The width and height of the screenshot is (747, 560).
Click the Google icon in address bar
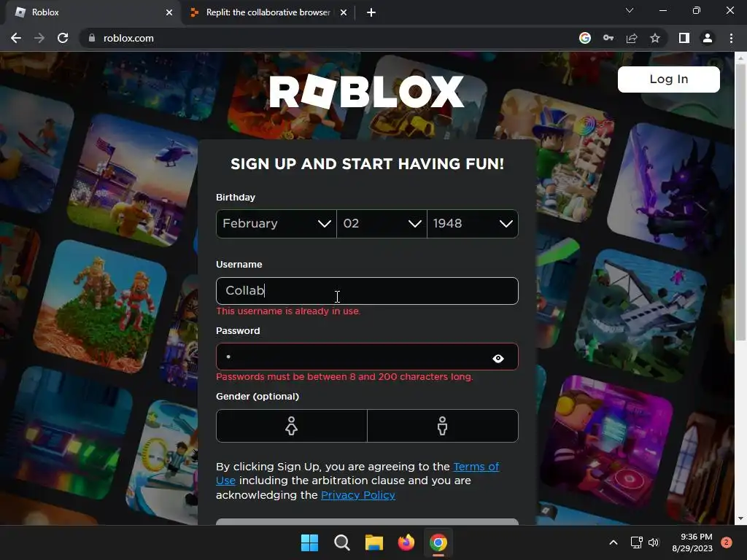pyautogui.click(x=584, y=38)
